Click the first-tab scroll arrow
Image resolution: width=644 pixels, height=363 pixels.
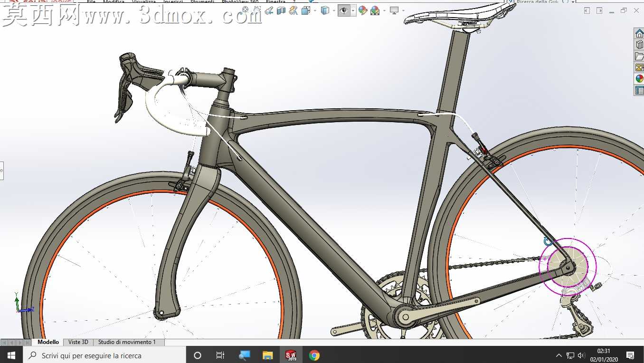coord(4,343)
